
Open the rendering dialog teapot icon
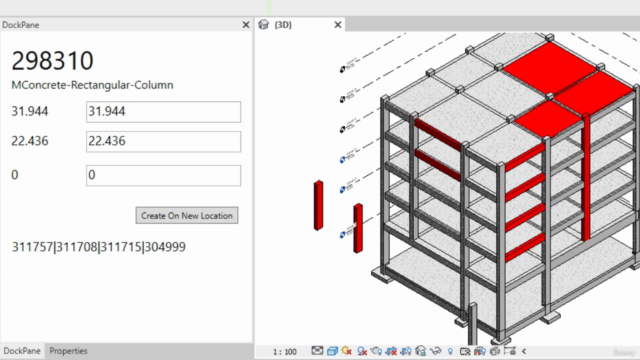click(376, 351)
